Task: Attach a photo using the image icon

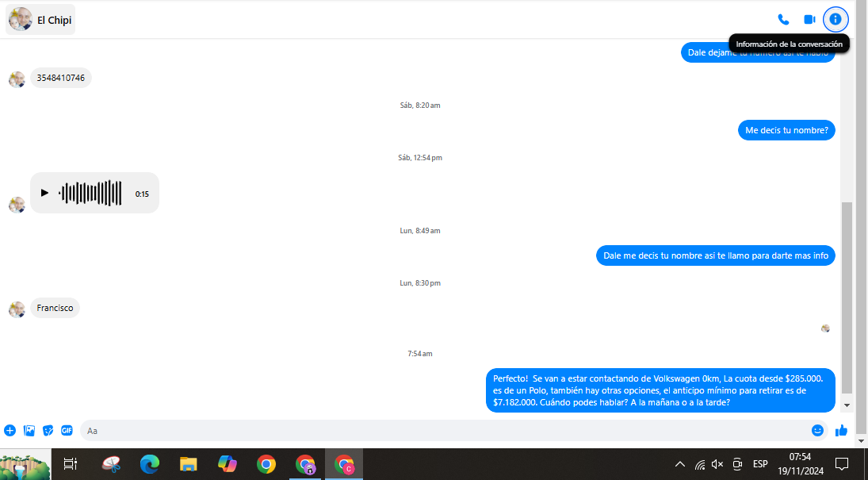Action: [29, 431]
